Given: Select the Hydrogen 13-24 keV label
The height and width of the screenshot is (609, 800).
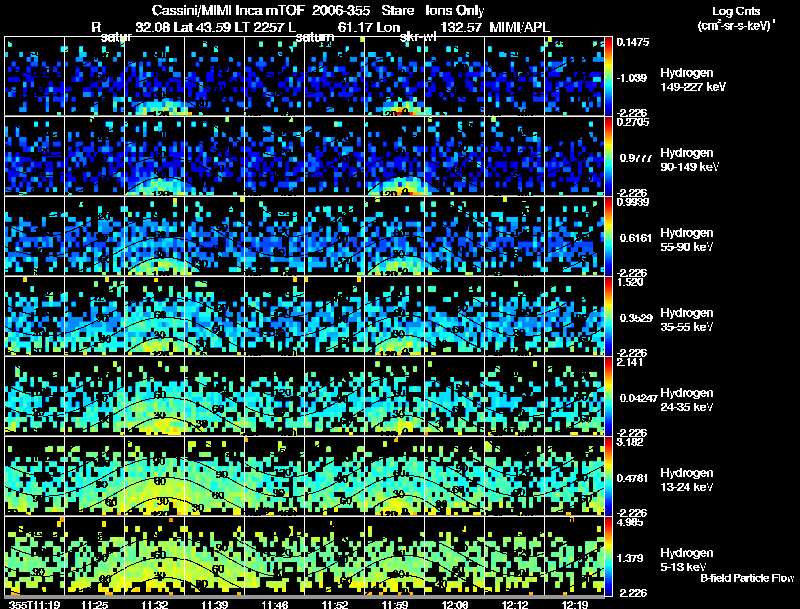Looking at the screenshot, I should pos(687,480).
